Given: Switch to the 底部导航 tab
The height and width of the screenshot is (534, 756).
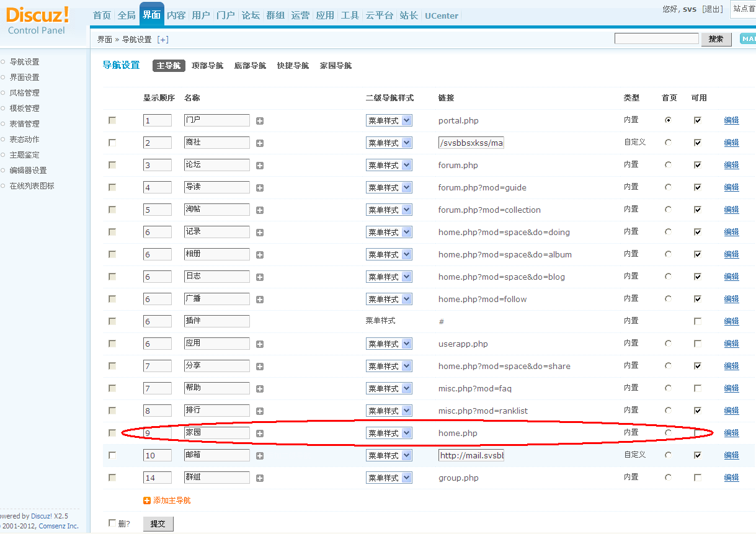Looking at the screenshot, I should click(x=250, y=66).
